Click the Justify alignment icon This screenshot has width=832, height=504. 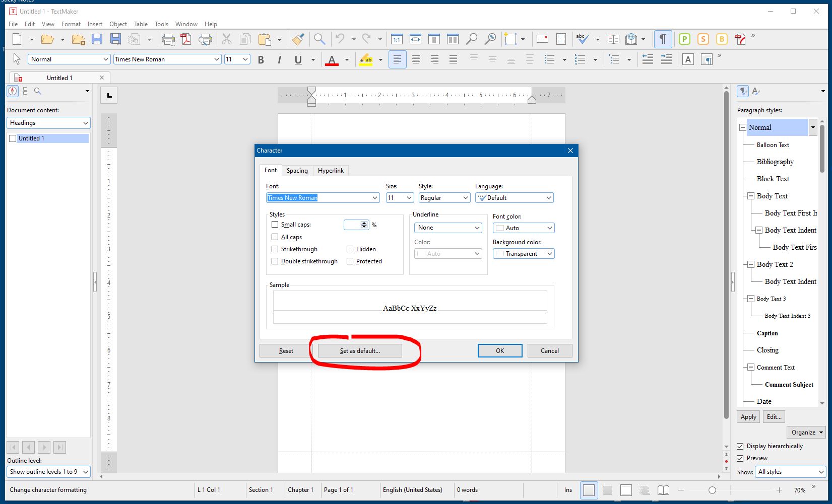453,60
